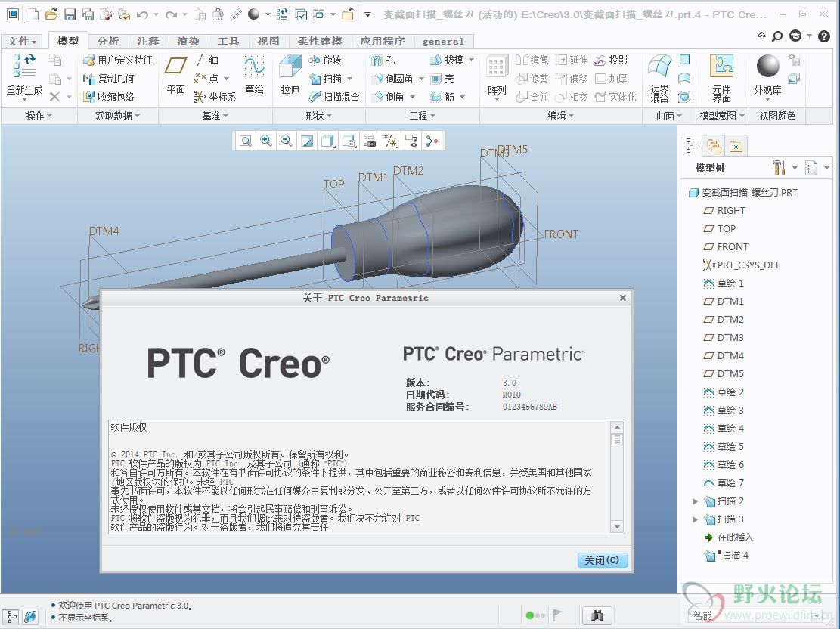840x629 pixels.
Task: Open the Help question mark icon
Action: tap(824, 36)
